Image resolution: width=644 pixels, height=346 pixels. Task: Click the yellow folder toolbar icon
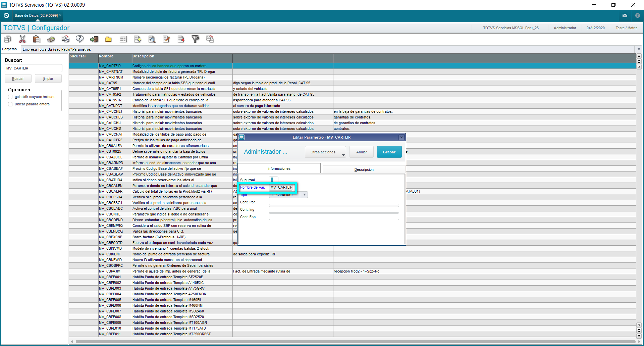pos(108,39)
